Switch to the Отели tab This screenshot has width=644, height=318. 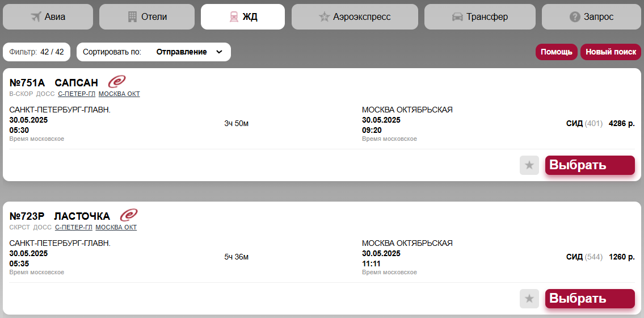148,16
